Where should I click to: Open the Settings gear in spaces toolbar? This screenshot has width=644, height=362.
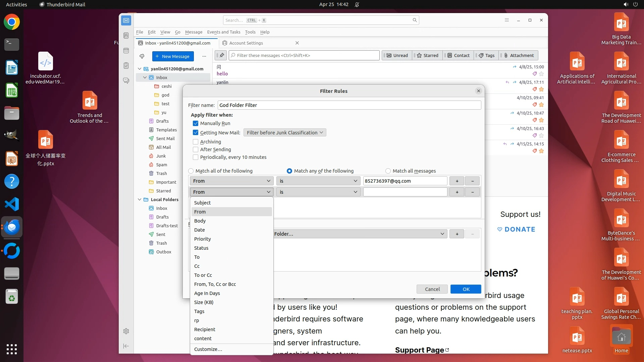(126, 331)
